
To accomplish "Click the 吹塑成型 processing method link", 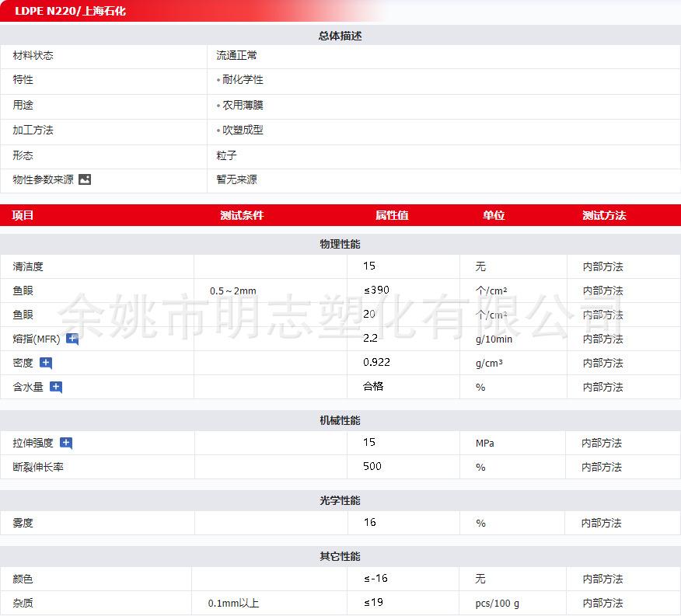I will (243, 130).
